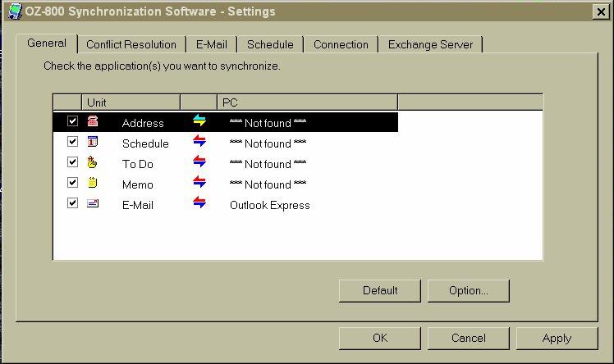Image resolution: width=614 pixels, height=364 pixels.
Task: Close the Settings dialog window
Action: pyautogui.click(x=599, y=11)
